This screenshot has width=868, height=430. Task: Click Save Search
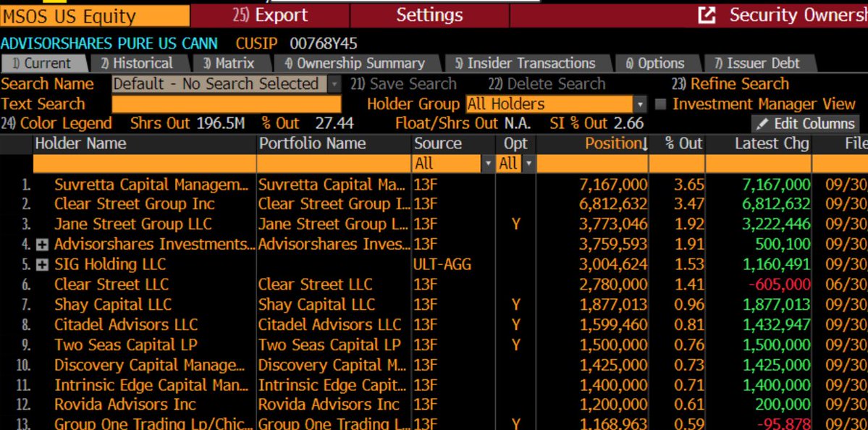point(403,85)
